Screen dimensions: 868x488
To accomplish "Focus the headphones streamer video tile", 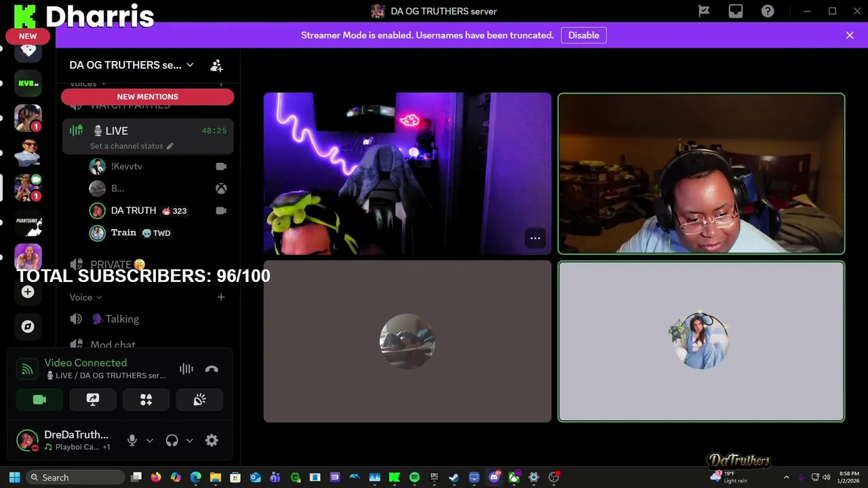I will (701, 174).
